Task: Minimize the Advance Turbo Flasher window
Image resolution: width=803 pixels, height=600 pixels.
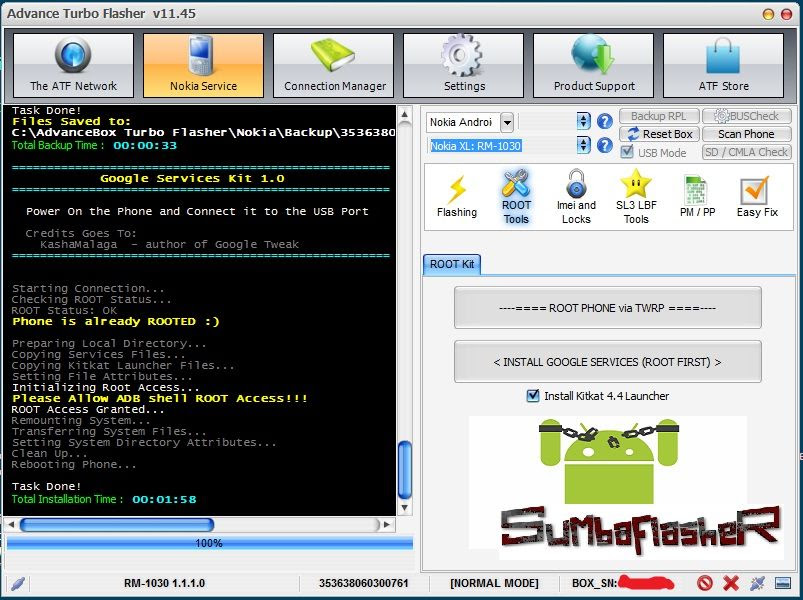Action: point(768,14)
